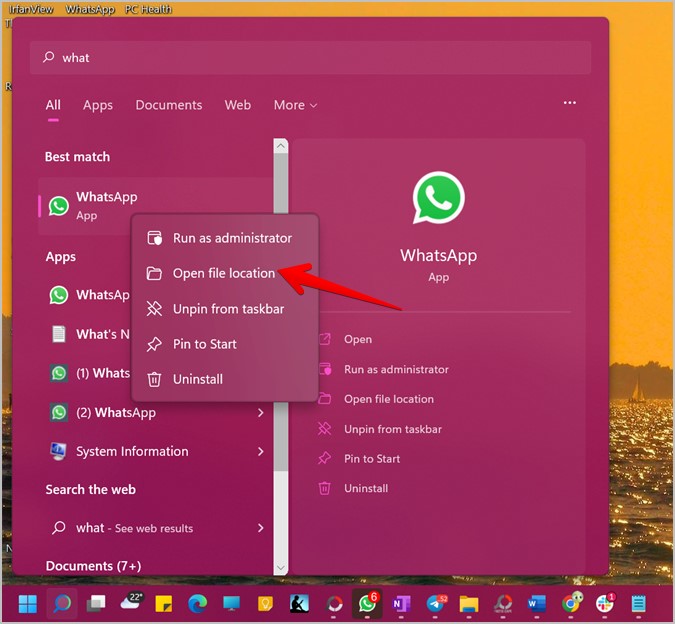Screen dimensions: 675x624
Task: Click Unpin from taskbar in right preview pane
Action: point(393,429)
